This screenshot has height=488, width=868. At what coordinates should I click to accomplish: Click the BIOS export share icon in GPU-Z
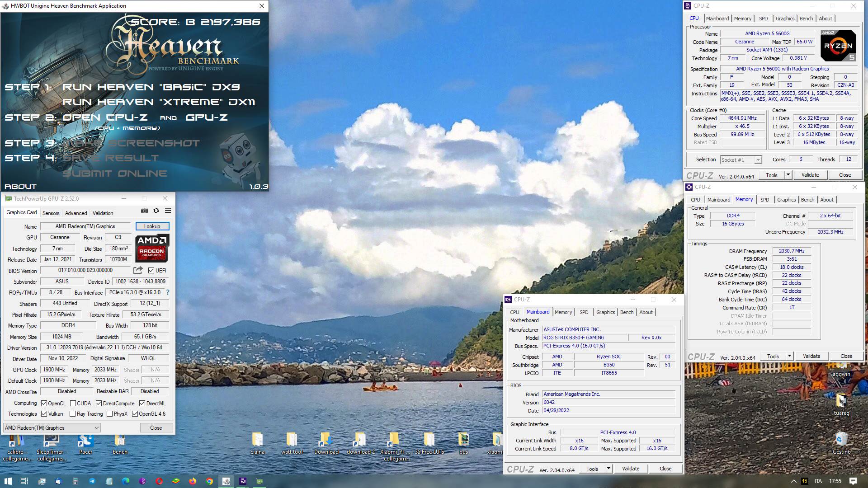coord(138,270)
